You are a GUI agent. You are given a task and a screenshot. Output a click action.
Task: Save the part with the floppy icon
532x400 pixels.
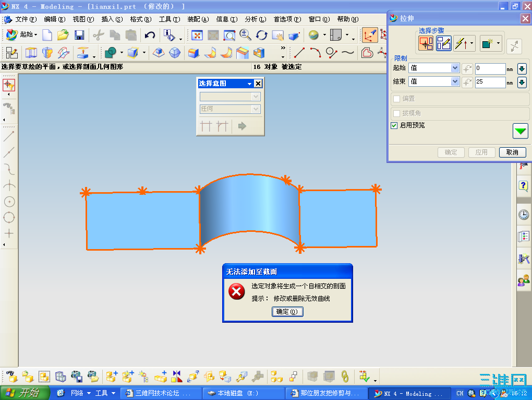click(79, 35)
